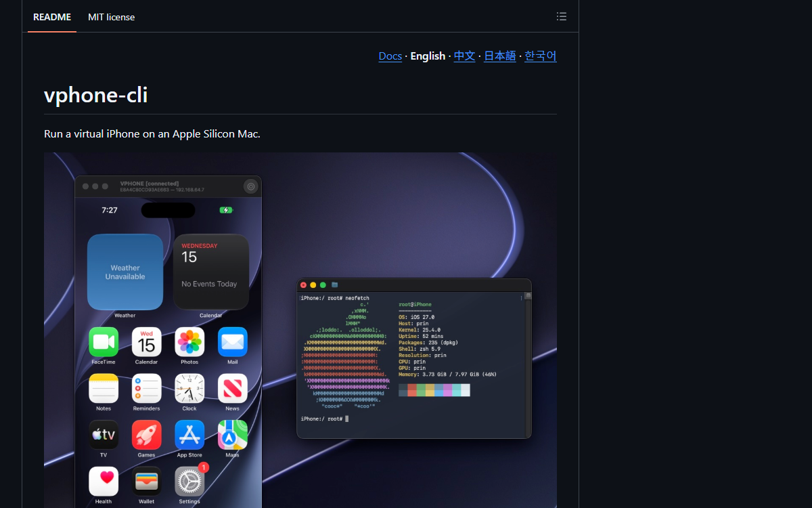
Task: Switch the README to 中文
Action: pos(464,56)
